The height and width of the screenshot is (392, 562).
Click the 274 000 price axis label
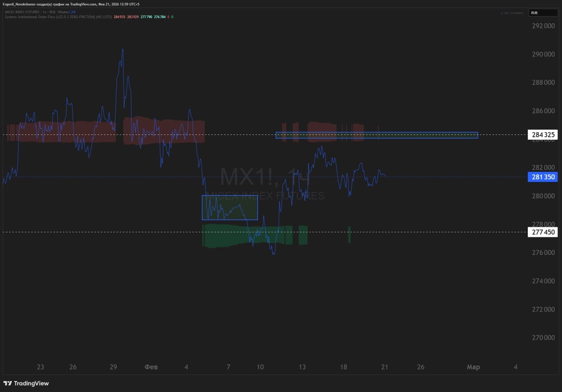(542, 281)
